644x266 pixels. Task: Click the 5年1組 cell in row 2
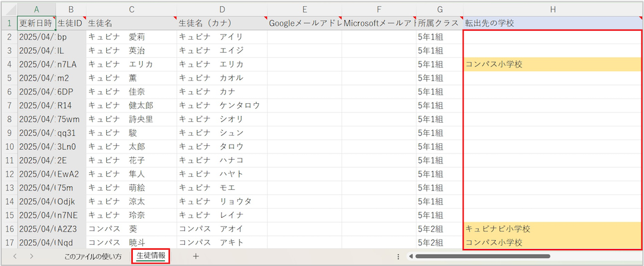(440, 37)
